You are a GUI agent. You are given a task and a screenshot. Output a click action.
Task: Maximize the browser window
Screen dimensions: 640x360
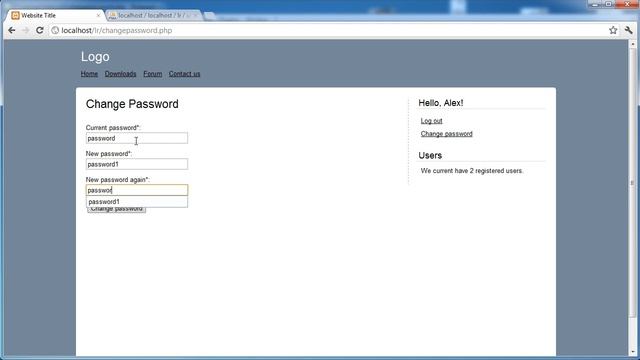click(608, 4)
